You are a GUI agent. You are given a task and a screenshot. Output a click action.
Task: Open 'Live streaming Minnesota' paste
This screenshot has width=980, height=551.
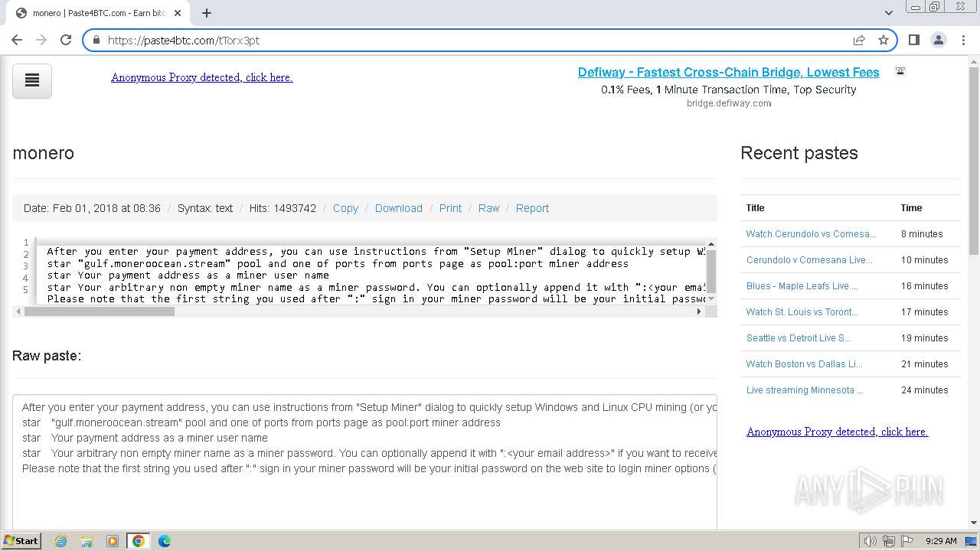point(805,390)
